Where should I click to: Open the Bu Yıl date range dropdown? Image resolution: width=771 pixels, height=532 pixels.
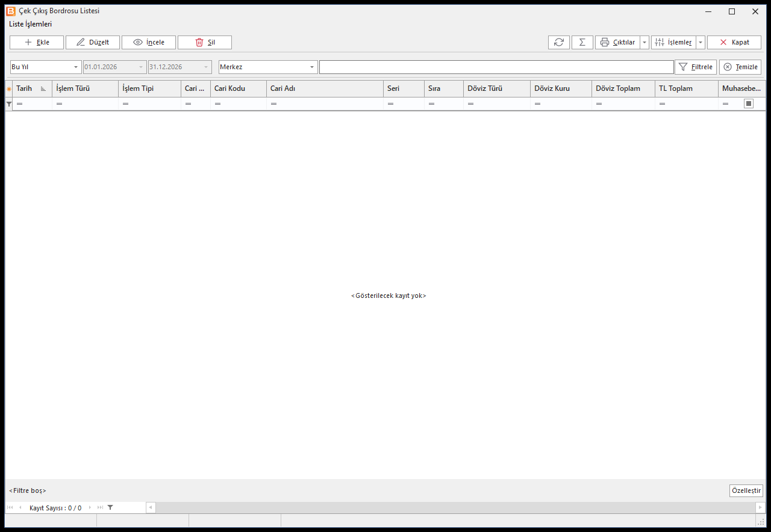(x=76, y=67)
